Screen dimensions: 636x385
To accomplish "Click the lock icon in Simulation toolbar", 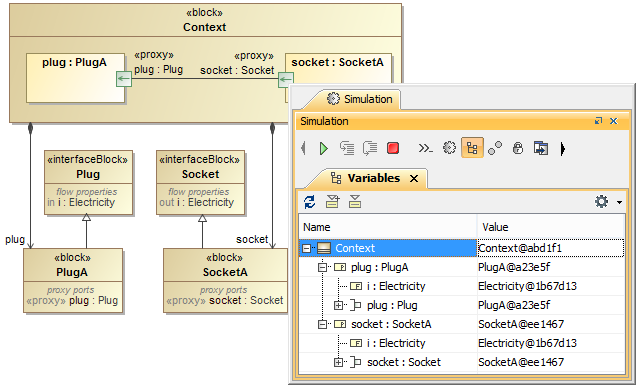I will point(518,148).
